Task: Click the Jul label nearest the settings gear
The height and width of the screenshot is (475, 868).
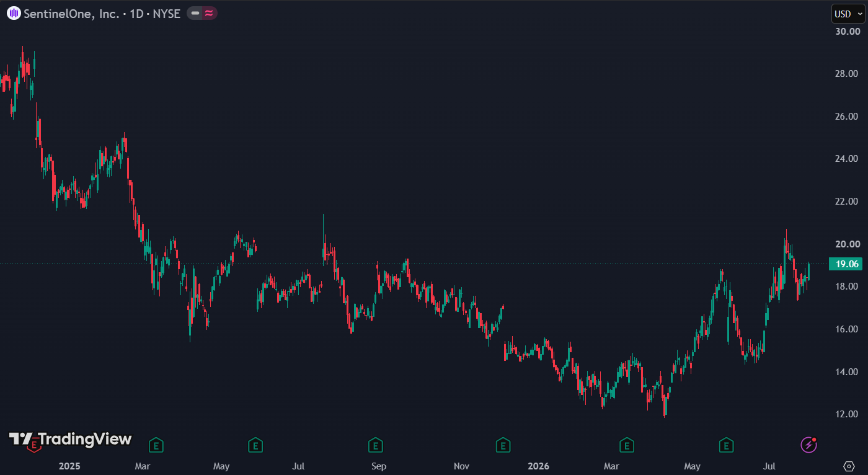Action: click(x=769, y=466)
